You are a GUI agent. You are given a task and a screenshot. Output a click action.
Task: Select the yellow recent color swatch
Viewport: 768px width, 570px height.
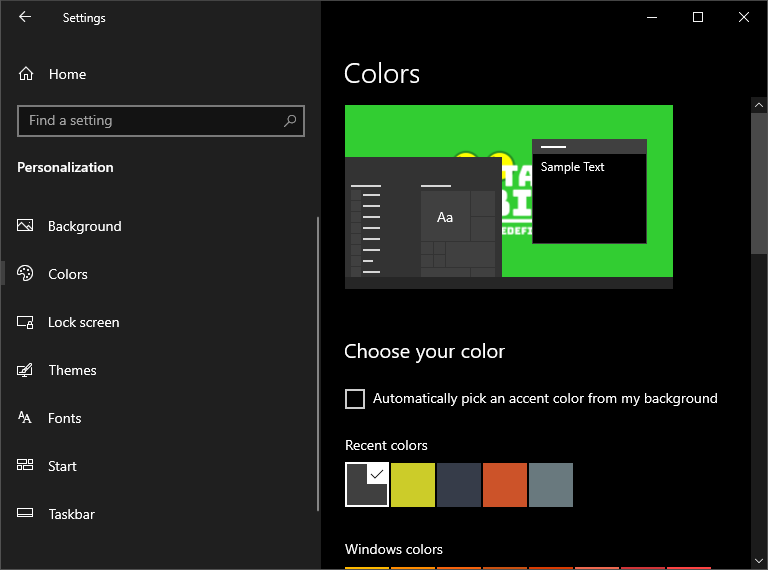413,485
